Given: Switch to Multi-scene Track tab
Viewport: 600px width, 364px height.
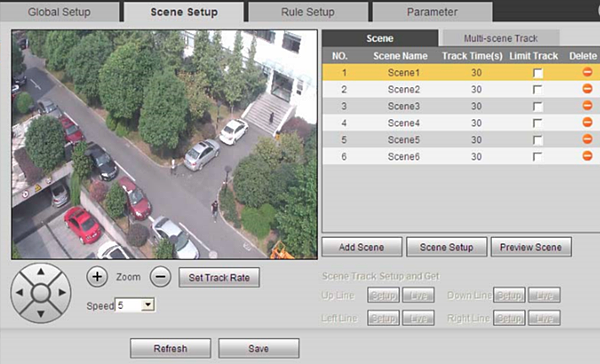Looking at the screenshot, I should tap(501, 38).
